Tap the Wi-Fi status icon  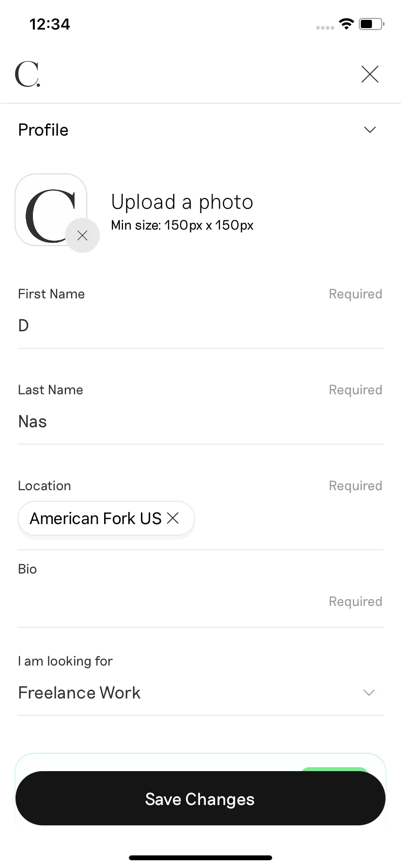coord(346,24)
